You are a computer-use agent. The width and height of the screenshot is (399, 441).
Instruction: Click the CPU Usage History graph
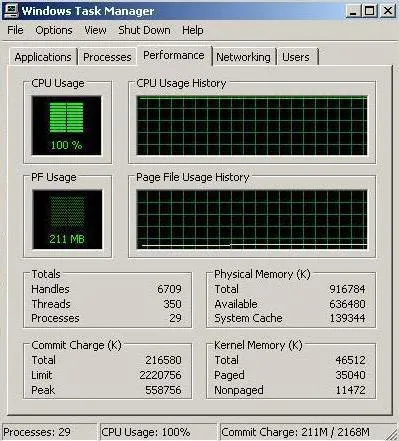click(x=252, y=125)
